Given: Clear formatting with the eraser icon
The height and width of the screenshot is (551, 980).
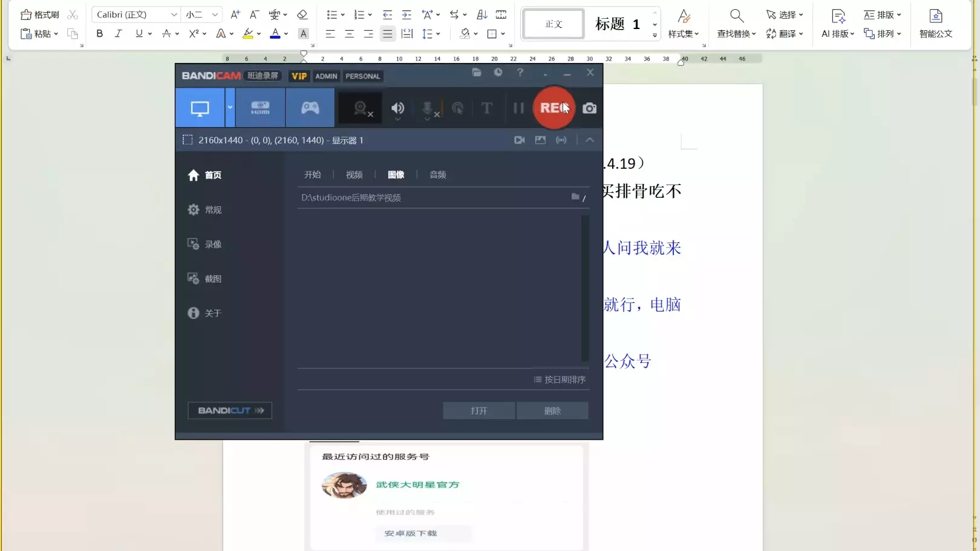Looking at the screenshot, I should [x=302, y=15].
